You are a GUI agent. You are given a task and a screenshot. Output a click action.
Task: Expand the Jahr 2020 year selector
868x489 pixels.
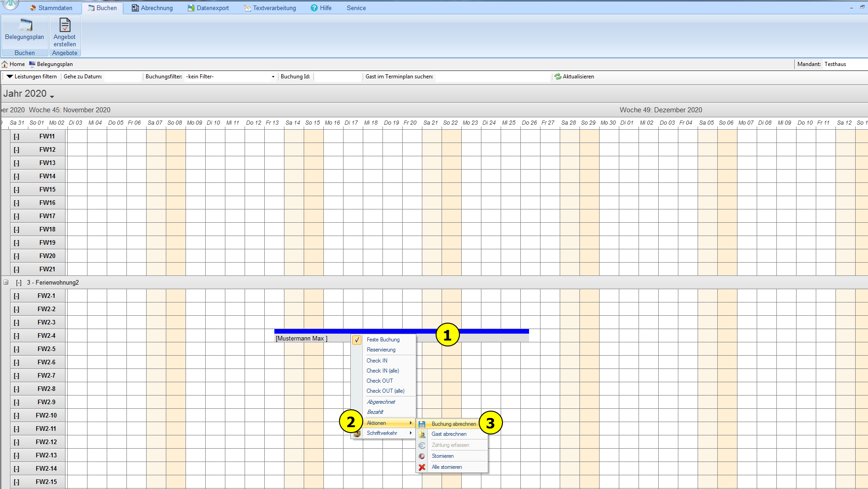pyautogui.click(x=52, y=96)
